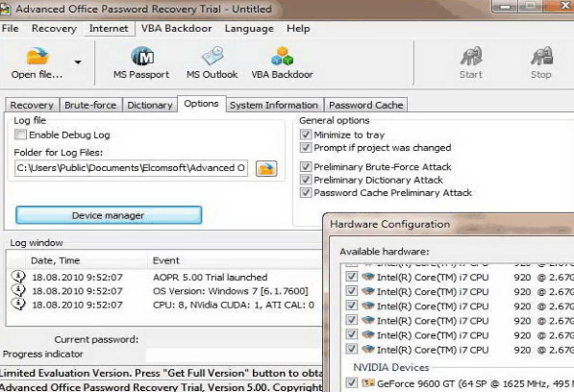Viewport: 574px width, 392px height.
Task: Click the Device manager button
Action: pyautogui.click(x=109, y=215)
